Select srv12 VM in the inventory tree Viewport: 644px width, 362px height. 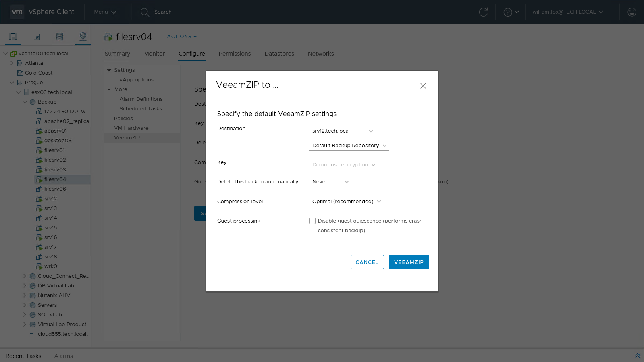[x=50, y=199]
